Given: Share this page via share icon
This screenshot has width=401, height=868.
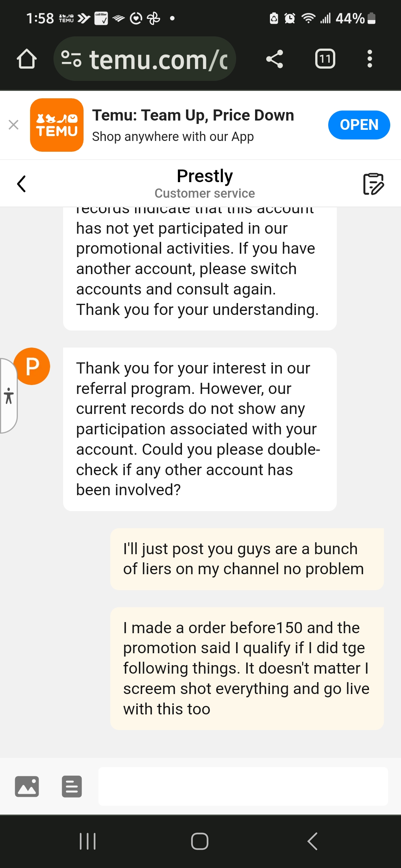Looking at the screenshot, I should point(275,59).
